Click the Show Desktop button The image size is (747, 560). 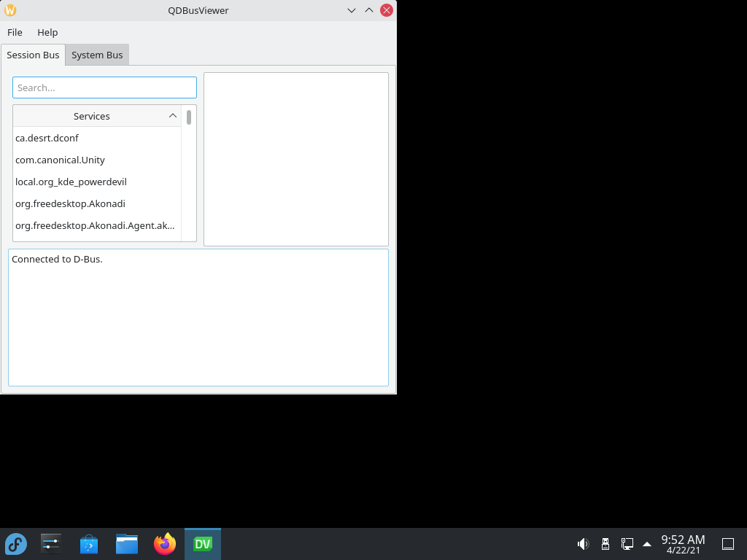(x=728, y=544)
